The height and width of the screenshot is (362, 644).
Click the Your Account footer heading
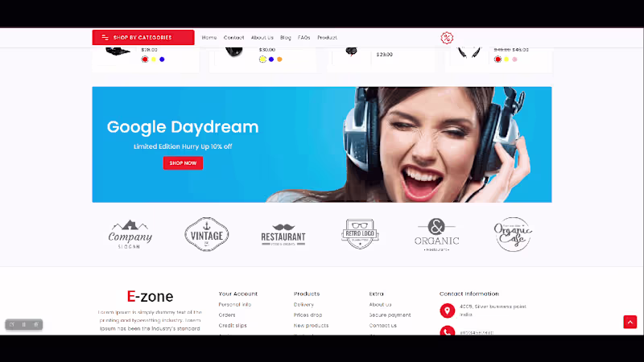click(x=237, y=294)
